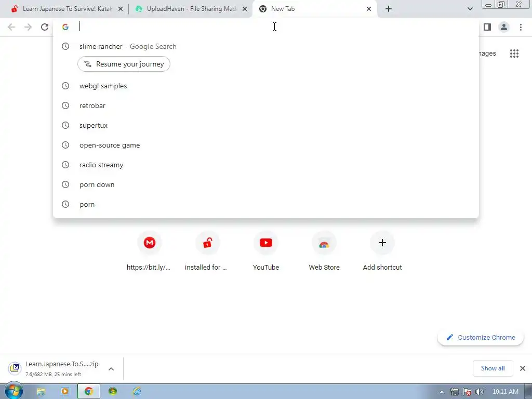Screen dimensions: 532x399
Task: Show hidden system tray icons
Action: coord(442,392)
